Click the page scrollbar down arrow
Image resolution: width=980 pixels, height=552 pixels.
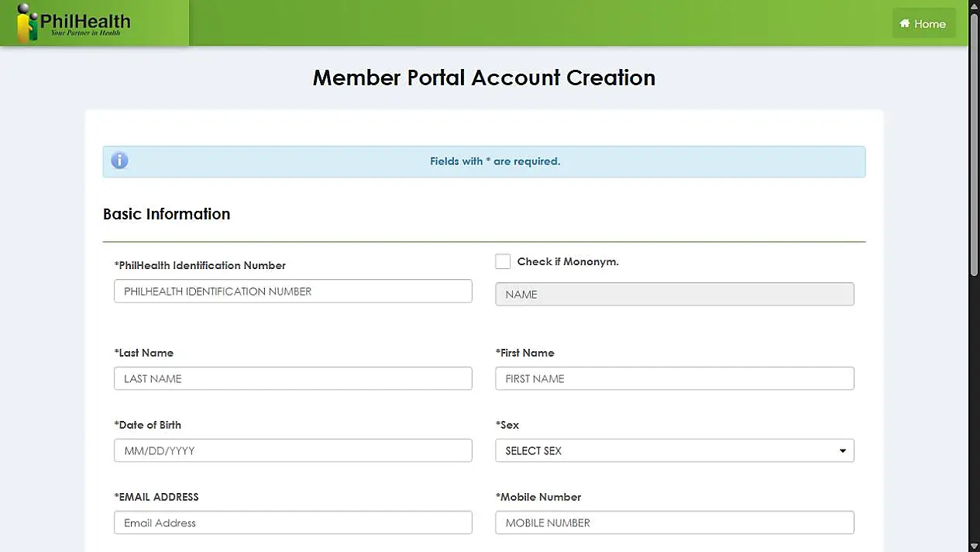tap(974, 546)
